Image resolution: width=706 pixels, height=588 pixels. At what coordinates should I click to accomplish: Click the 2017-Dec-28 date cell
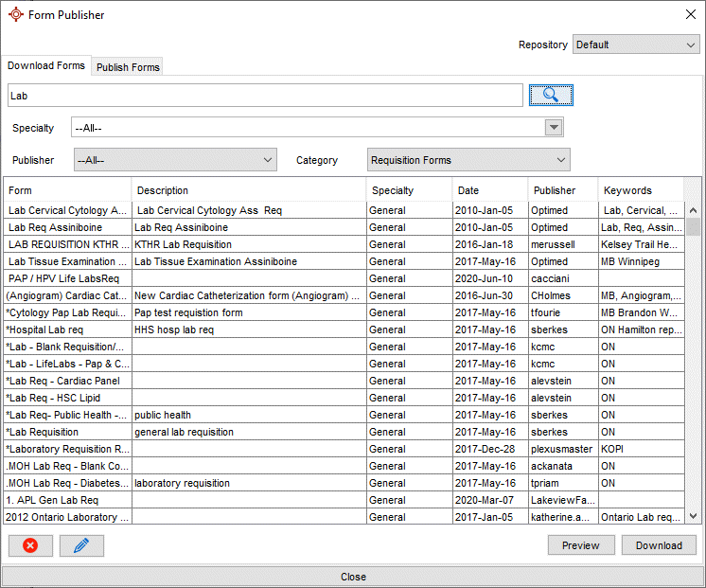click(x=490, y=449)
